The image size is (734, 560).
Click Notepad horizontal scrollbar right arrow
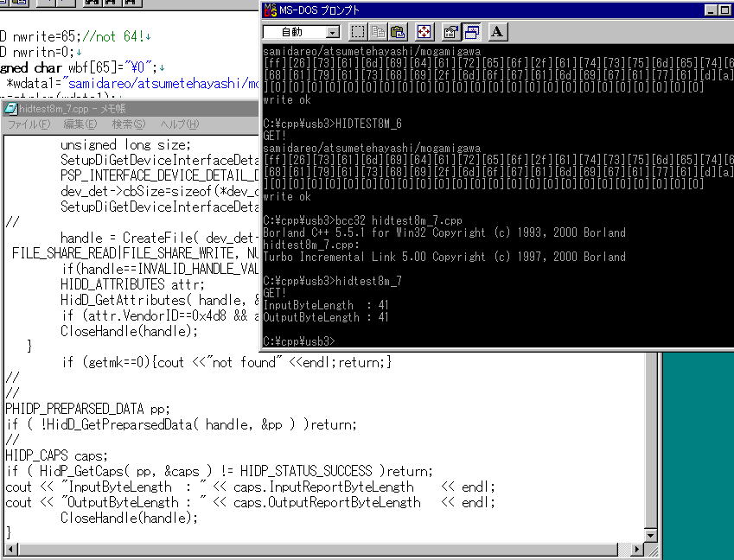click(636, 549)
